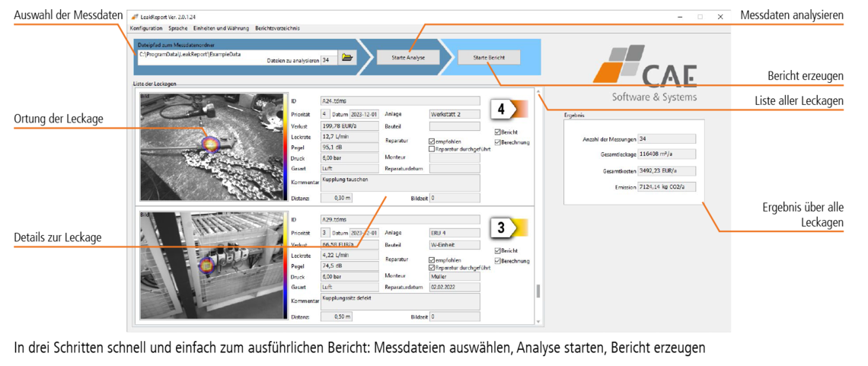Click Distanz field 0,30 m
868x366 pixels.
click(x=336, y=197)
